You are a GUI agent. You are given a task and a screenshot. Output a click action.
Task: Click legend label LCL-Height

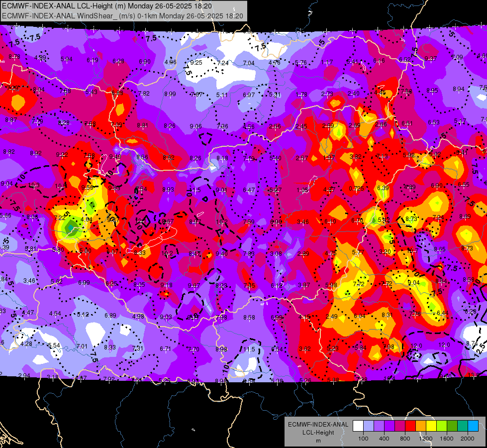tap(318, 433)
